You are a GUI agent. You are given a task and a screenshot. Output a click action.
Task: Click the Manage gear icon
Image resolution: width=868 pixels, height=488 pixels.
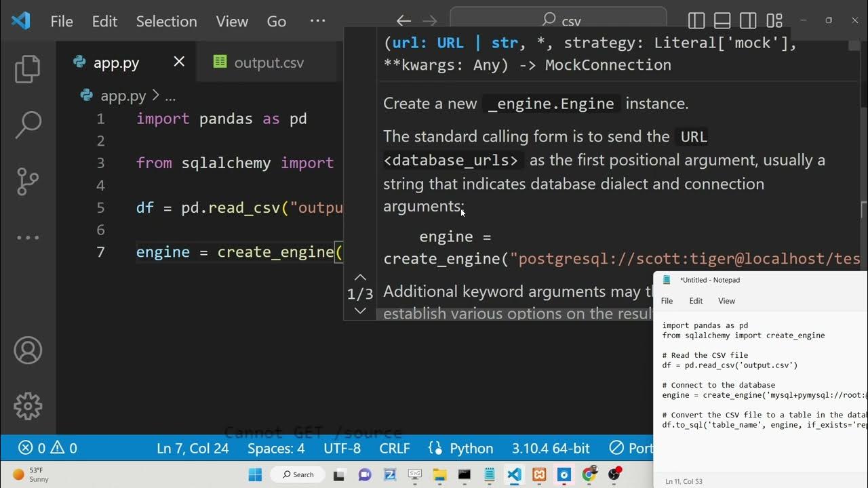click(28, 406)
